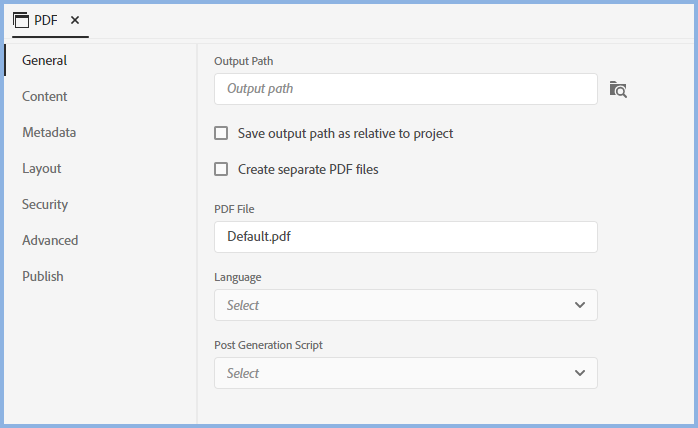
Task: Open the Language dropdown
Action: pyautogui.click(x=405, y=305)
